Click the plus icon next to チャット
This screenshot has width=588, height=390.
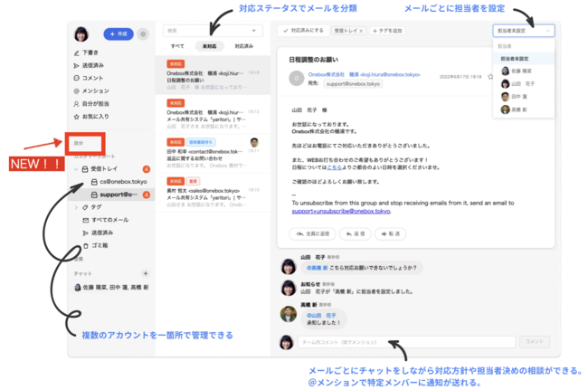[x=146, y=273]
